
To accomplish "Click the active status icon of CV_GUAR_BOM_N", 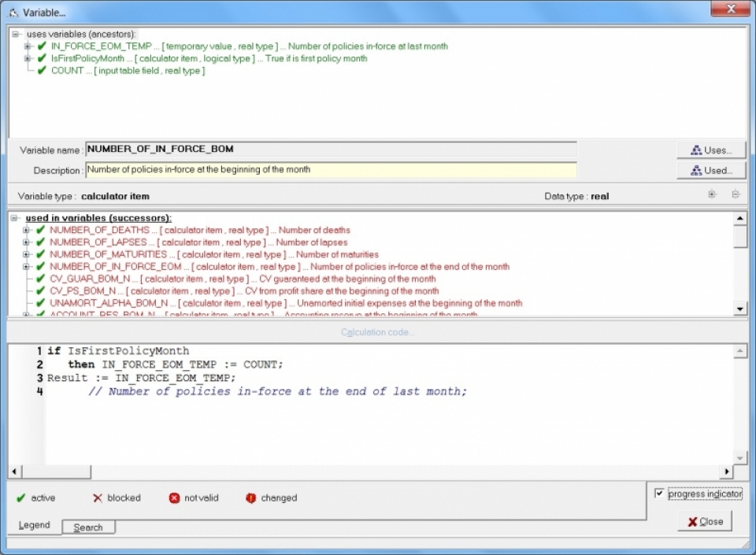I will pos(40,279).
